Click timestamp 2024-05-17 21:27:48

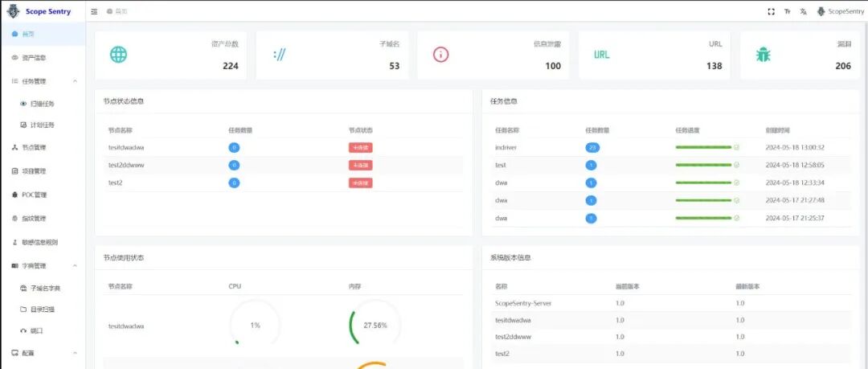click(795, 200)
